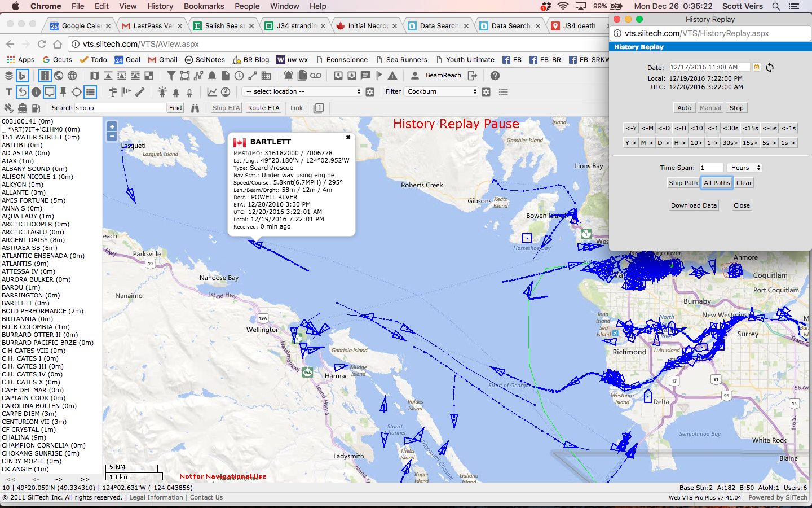Open the calendar picker next to Date
Screen dimensions: 812x508
(757, 67)
